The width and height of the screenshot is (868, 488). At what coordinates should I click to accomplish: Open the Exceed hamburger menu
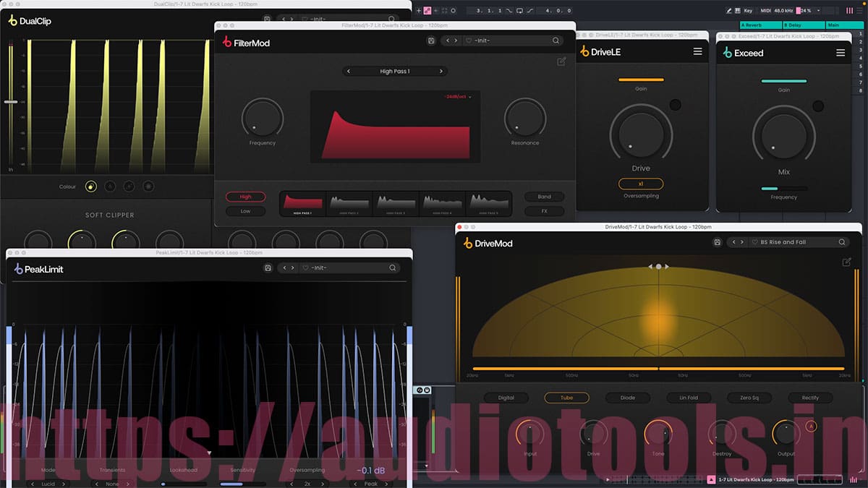click(841, 53)
